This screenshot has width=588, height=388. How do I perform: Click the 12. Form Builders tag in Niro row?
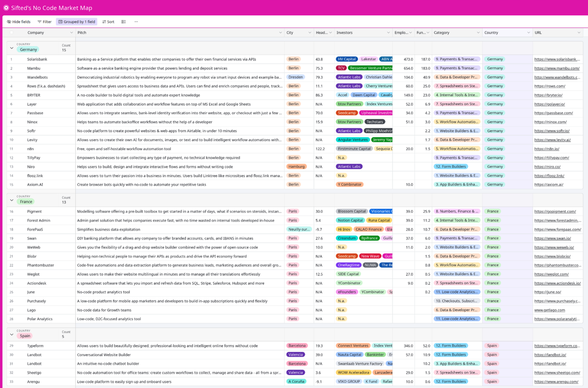(450, 167)
